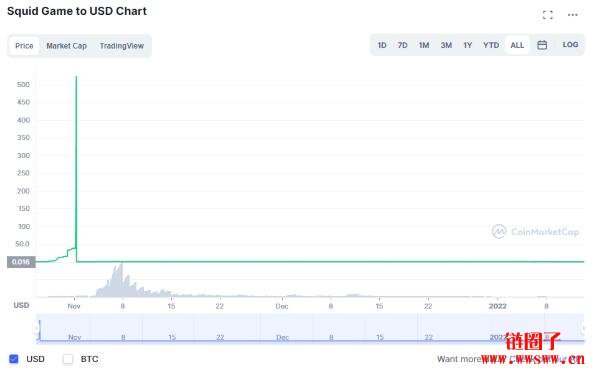Enable the BTC checkbox
Viewport: 594px width, 369px height.
(x=68, y=359)
